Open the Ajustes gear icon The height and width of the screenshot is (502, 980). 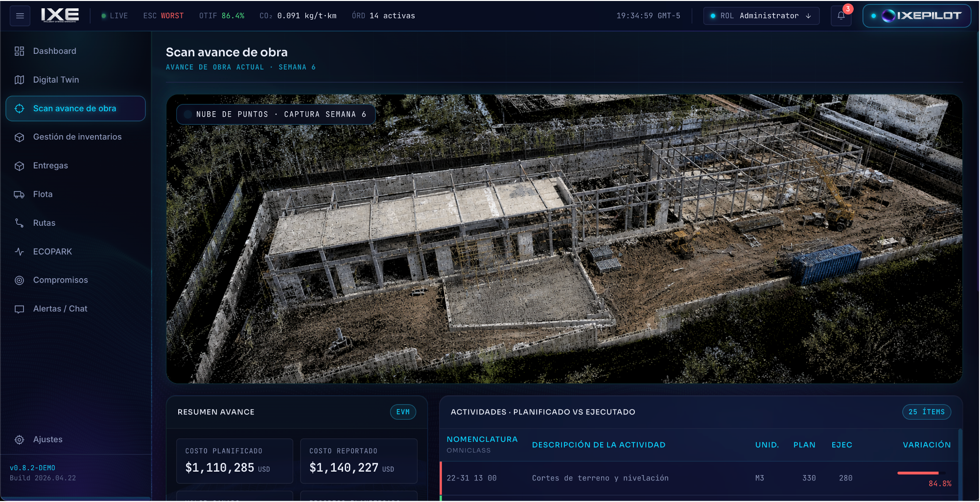pos(20,440)
